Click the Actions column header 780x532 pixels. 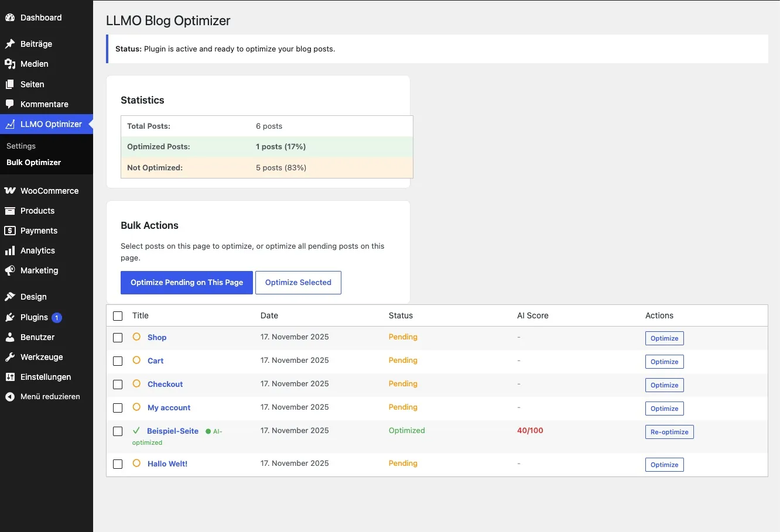click(659, 315)
